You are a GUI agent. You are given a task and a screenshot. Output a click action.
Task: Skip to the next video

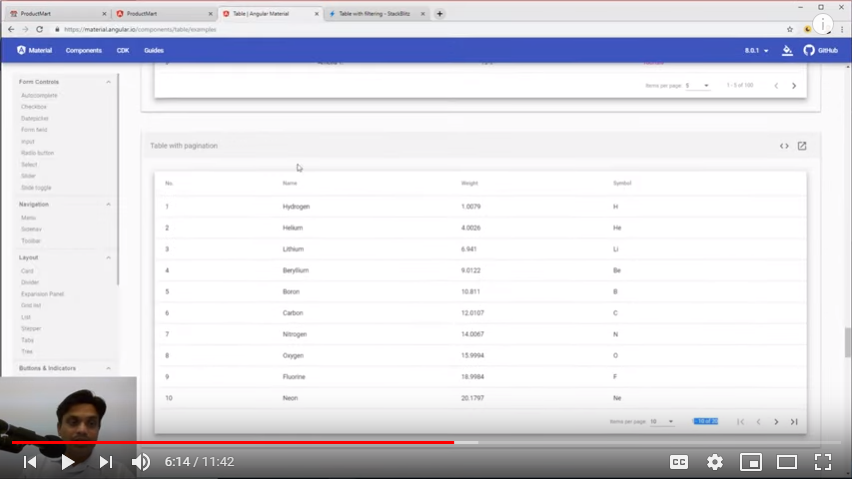coord(105,462)
